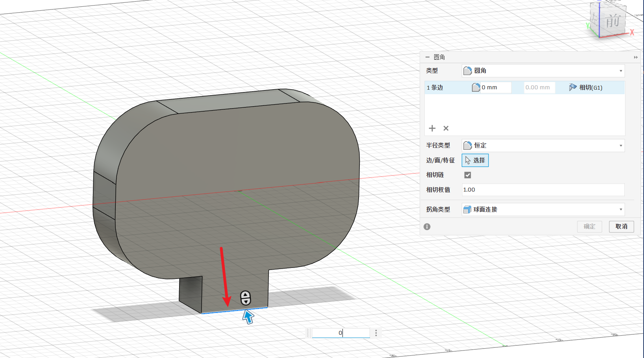Click the 相切(G1) continuity option
Viewport: 644px width, 358px height.
(586, 87)
